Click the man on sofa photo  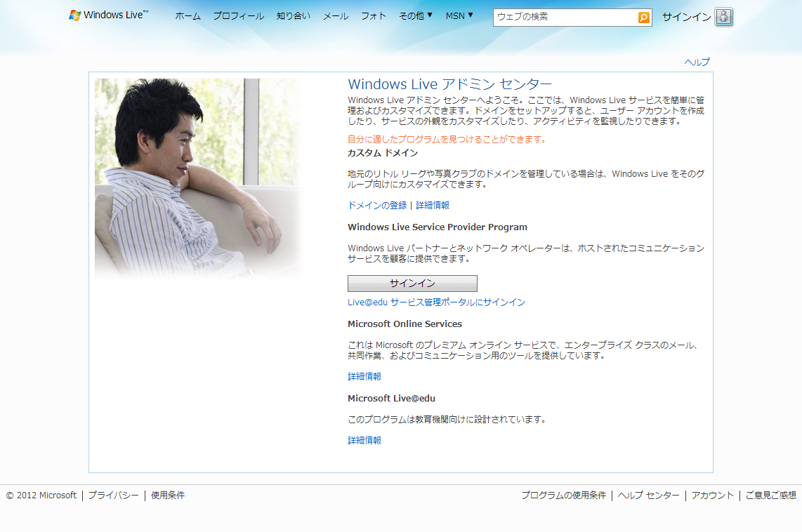point(201,178)
